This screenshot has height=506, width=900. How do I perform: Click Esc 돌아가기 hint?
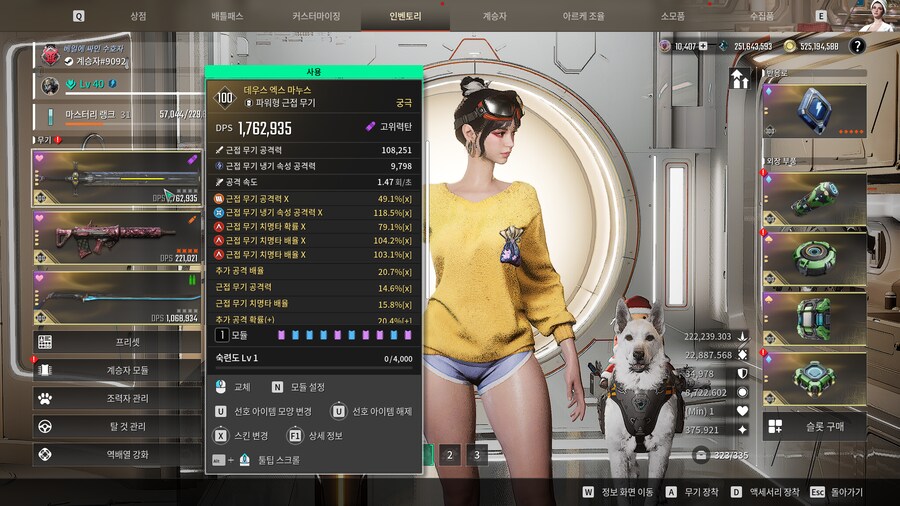pos(836,492)
